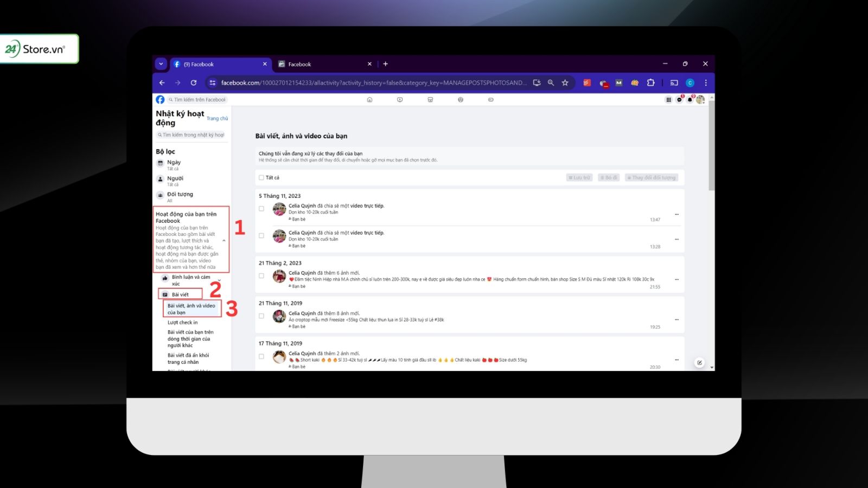The width and height of the screenshot is (868, 488).
Task: Select 'Bài viết, ảnh và video của bạn'
Action: (x=192, y=309)
